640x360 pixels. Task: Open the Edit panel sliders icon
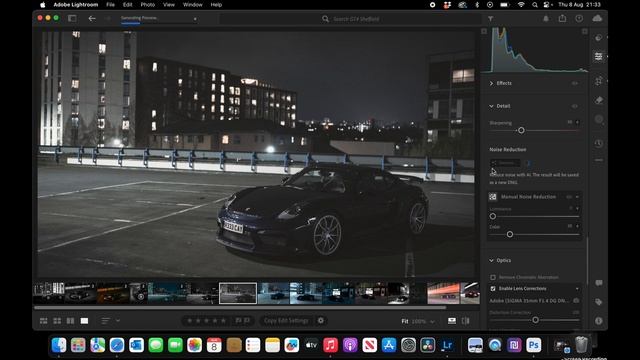[x=598, y=56]
